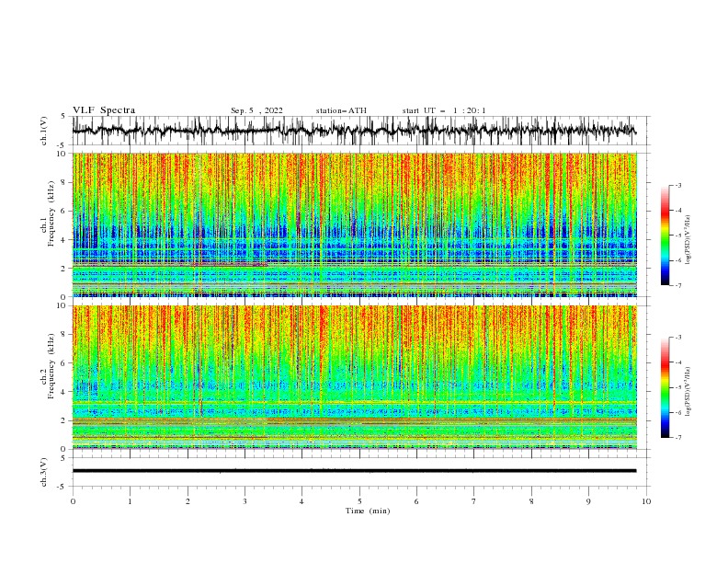Click the time-axis tick label "7"

click(x=474, y=501)
